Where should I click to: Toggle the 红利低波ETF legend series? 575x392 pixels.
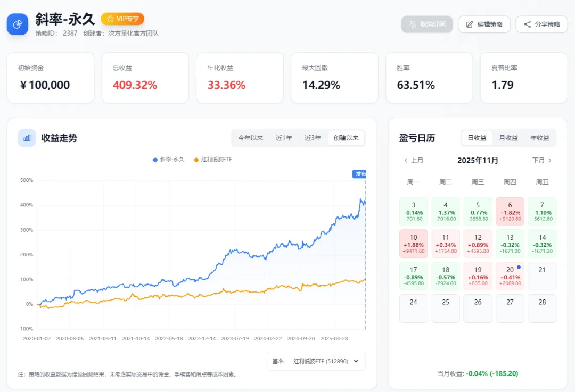click(213, 159)
